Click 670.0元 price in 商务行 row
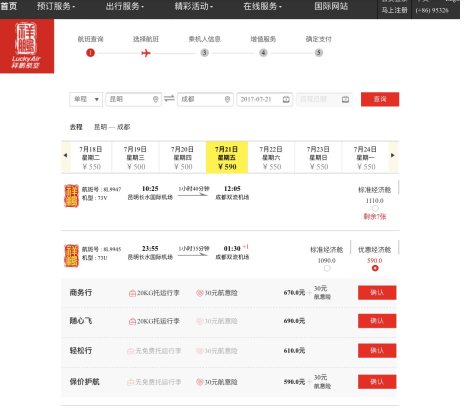Screen dimensions: 464x414 (x=294, y=293)
